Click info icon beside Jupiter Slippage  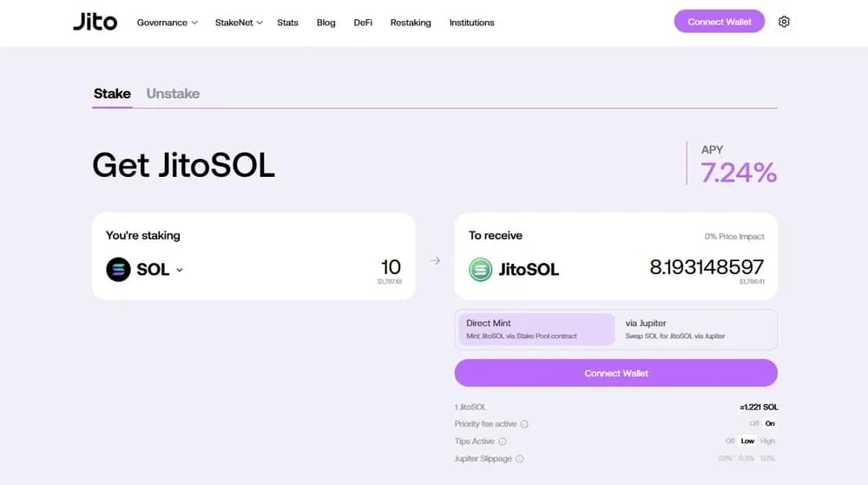point(520,459)
